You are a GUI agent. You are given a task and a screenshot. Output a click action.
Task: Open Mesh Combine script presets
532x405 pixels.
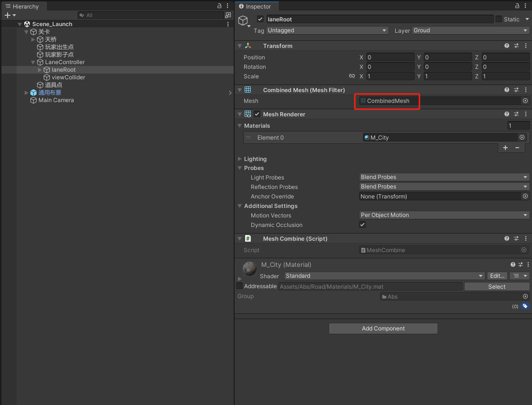(516, 238)
